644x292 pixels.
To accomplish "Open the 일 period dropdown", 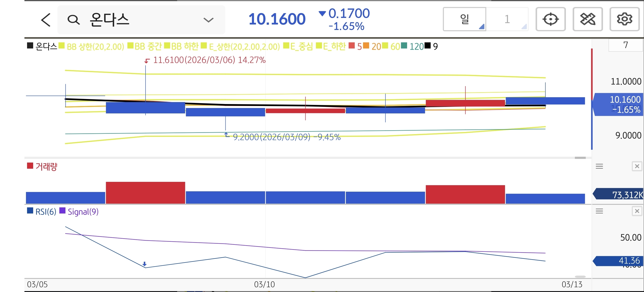I will coord(464,19).
